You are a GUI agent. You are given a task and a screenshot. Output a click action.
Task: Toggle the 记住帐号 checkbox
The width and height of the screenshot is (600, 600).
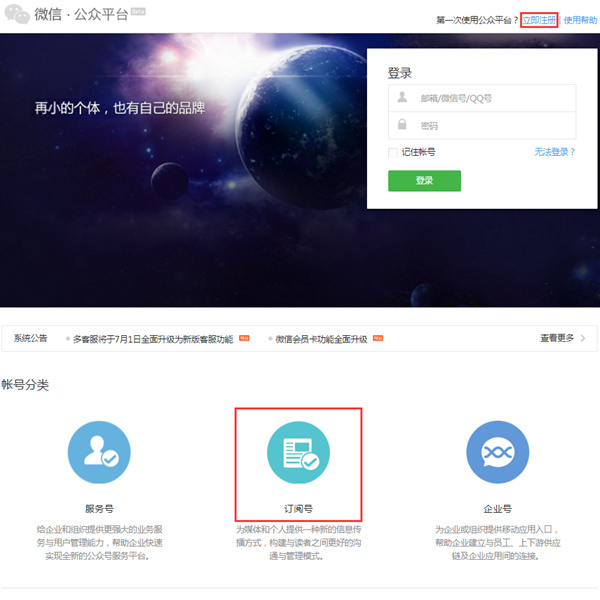[x=393, y=152]
